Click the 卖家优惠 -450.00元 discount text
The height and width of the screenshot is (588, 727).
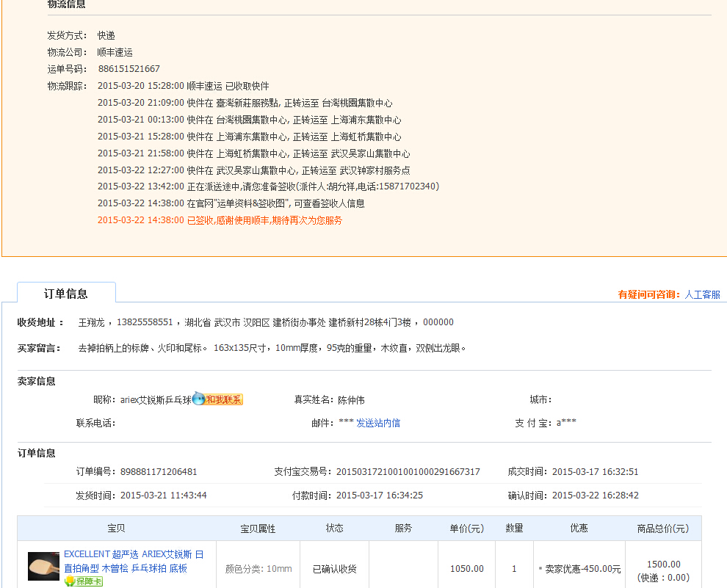[582, 569]
